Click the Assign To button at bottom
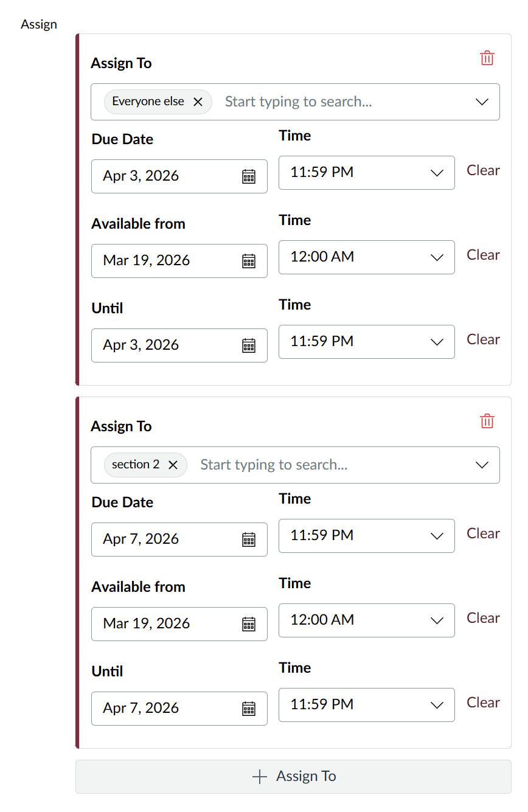 click(x=294, y=776)
